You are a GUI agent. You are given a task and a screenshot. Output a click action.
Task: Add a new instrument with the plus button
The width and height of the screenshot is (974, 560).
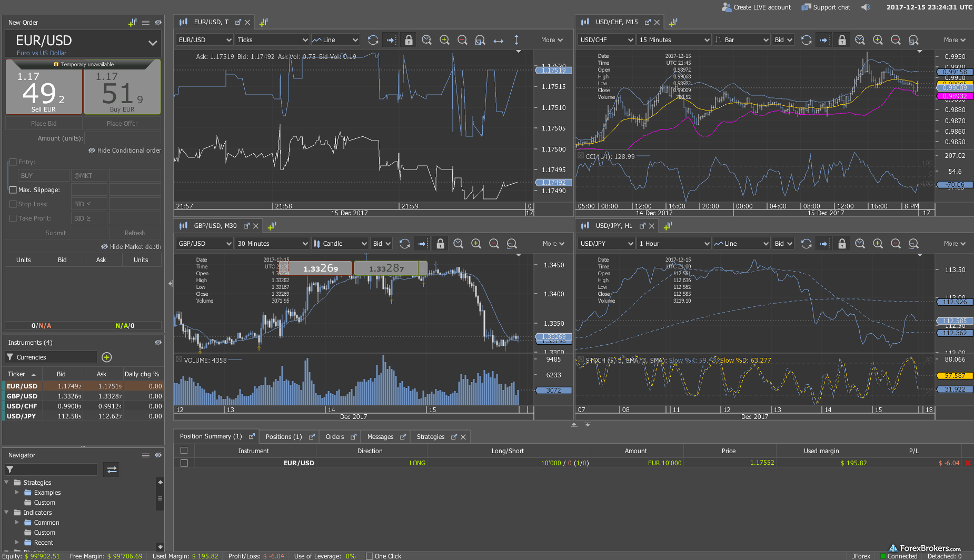coord(107,357)
